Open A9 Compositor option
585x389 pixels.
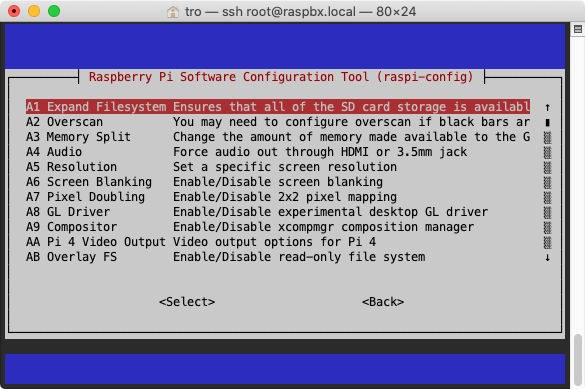pos(278,227)
